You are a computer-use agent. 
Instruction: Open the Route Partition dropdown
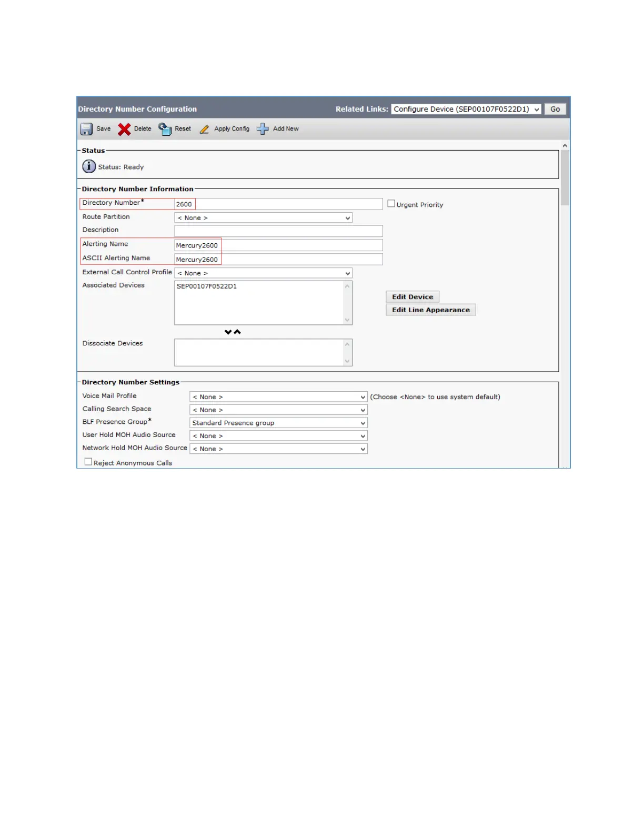[263, 218]
